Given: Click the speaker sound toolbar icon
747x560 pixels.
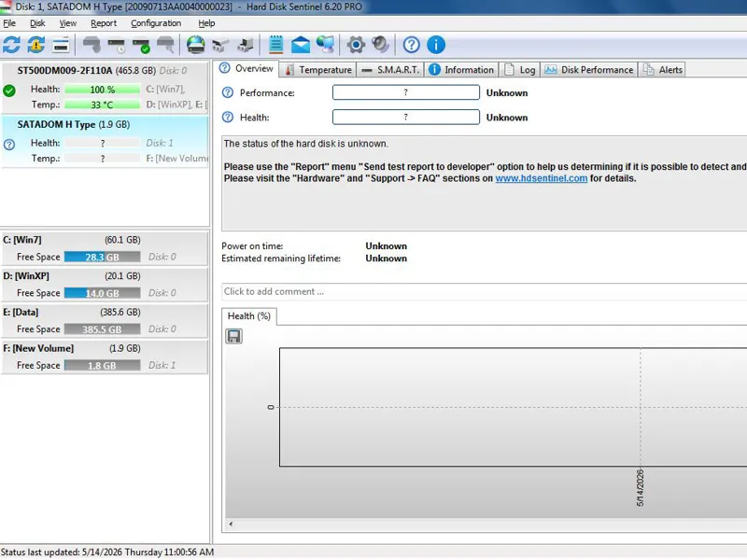Looking at the screenshot, I should pos(380,45).
